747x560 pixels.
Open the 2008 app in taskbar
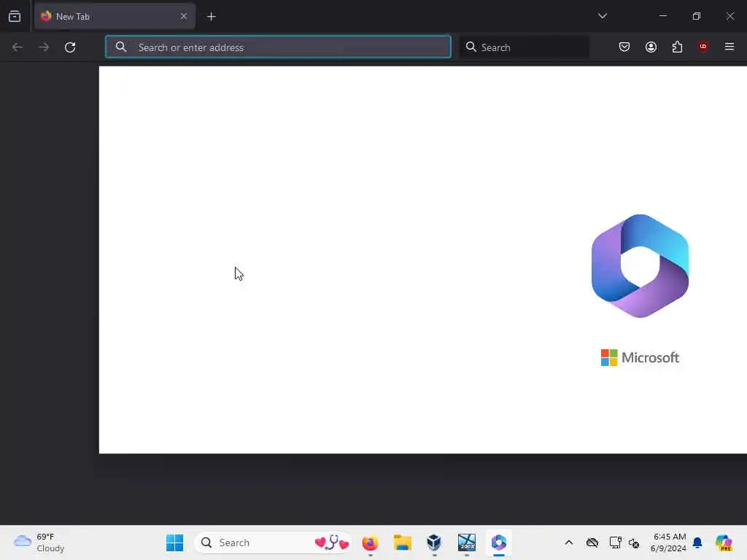pyautogui.click(x=467, y=542)
